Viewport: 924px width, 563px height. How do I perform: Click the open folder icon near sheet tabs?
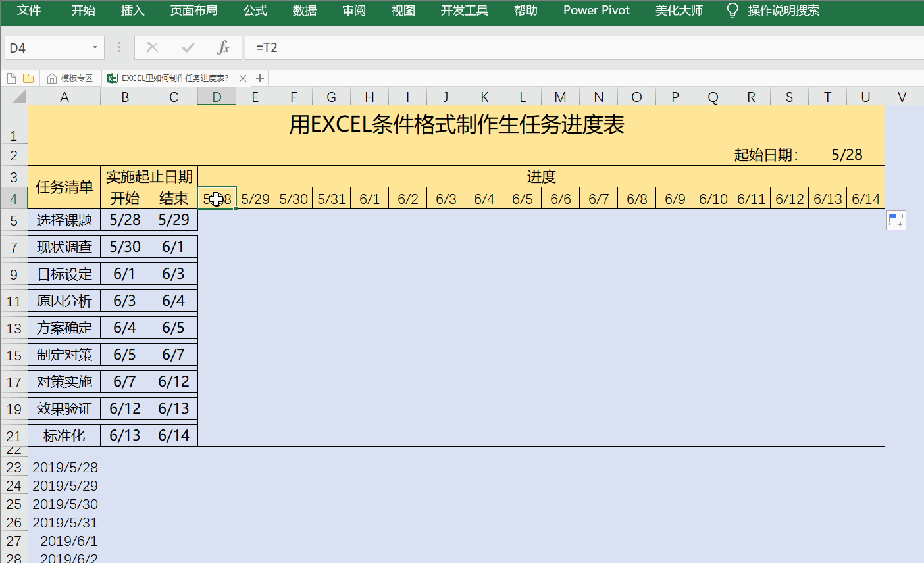click(28, 78)
